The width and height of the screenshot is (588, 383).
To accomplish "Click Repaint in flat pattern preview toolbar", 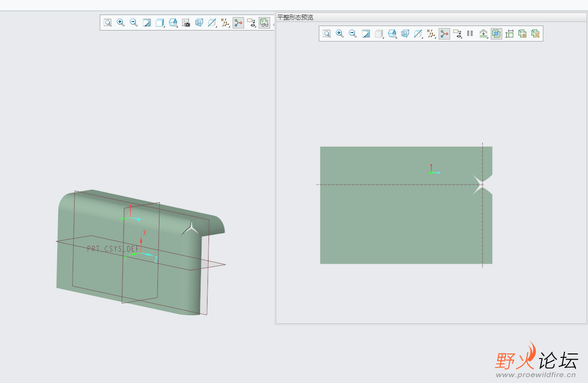I will [x=365, y=34].
